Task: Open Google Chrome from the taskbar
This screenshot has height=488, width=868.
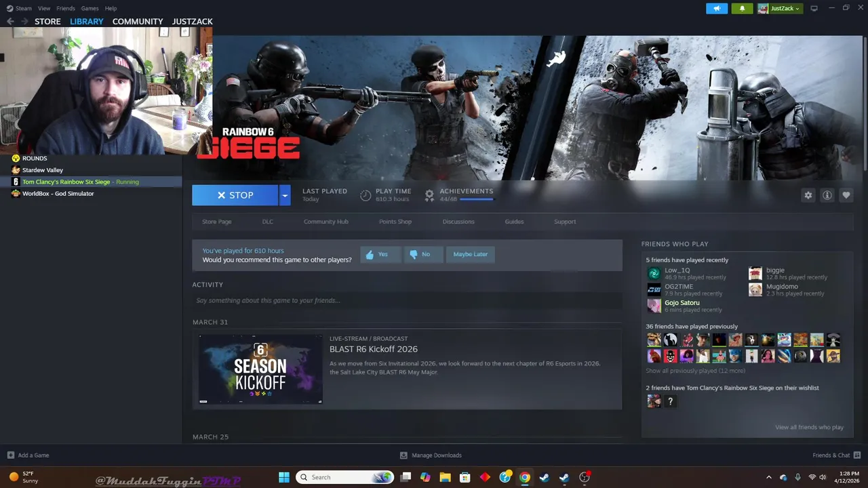Action: (x=524, y=477)
